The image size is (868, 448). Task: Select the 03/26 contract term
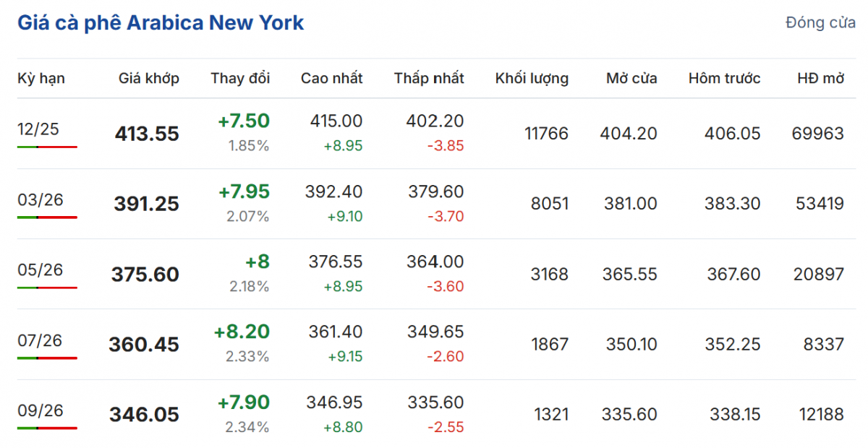tap(40, 199)
